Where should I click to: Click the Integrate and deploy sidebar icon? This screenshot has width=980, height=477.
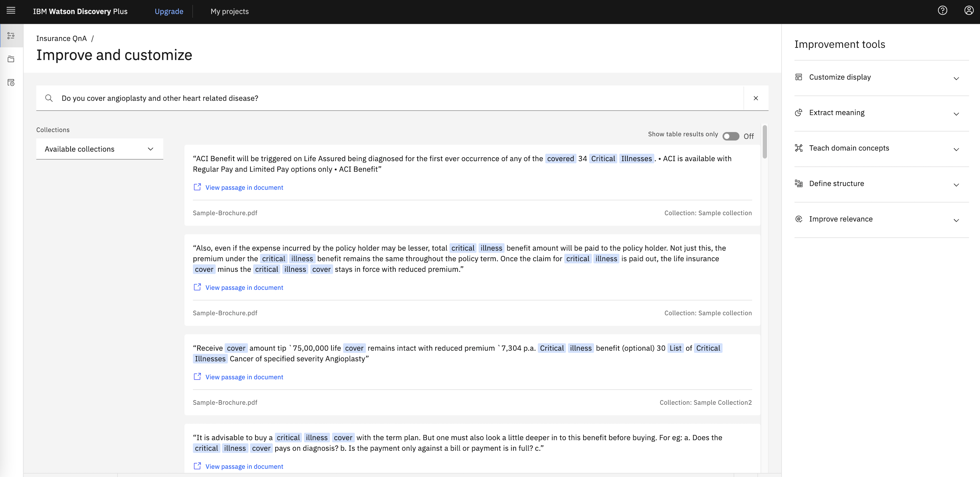11,82
